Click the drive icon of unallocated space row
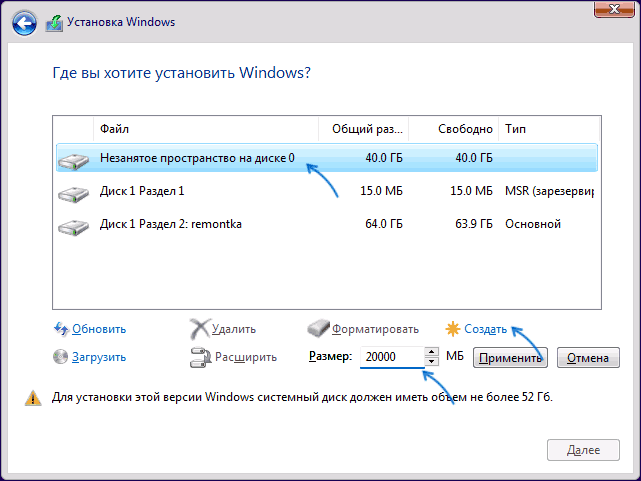The height and width of the screenshot is (481, 641). (x=73, y=161)
